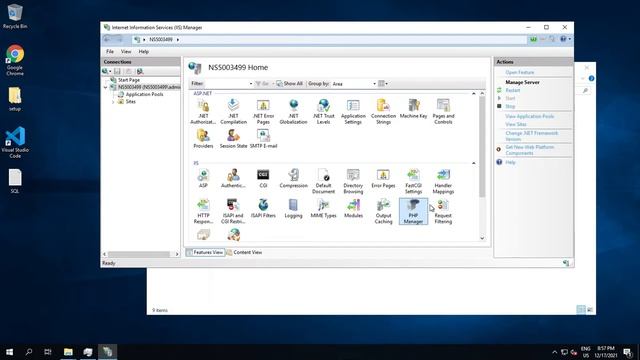The height and width of the screenshot is (360, 640).
Task: Open File Explorer from the taskbar
Action: click(68, 352)
